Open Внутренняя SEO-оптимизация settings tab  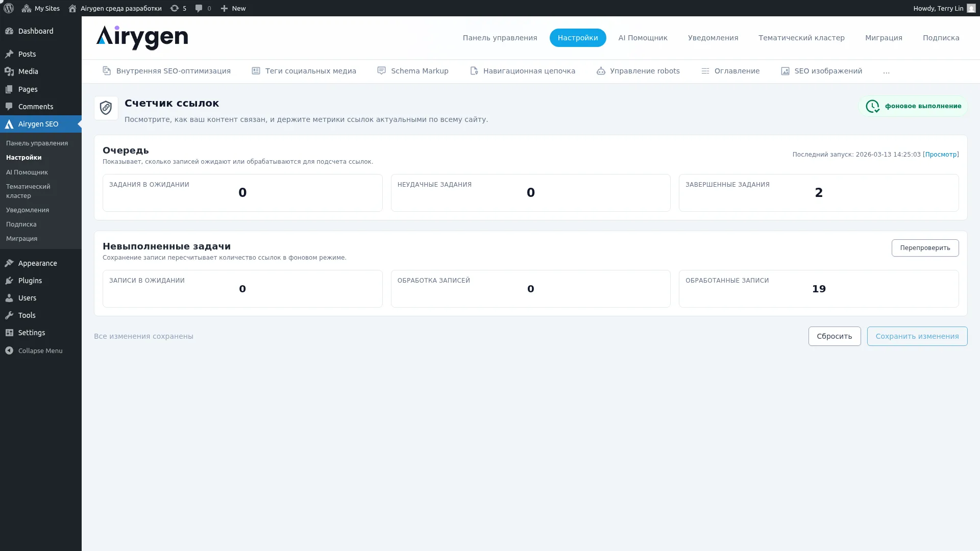[x=166, y=71]
